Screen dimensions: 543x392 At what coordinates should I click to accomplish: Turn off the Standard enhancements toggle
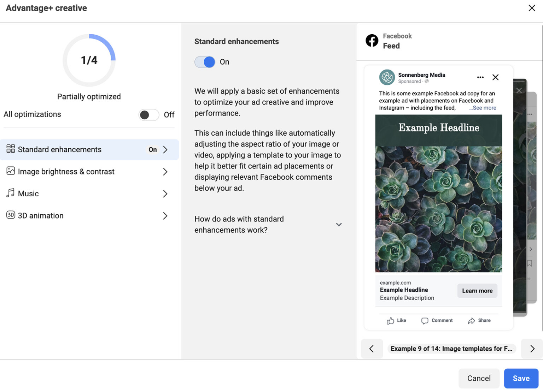click(205, 62)
